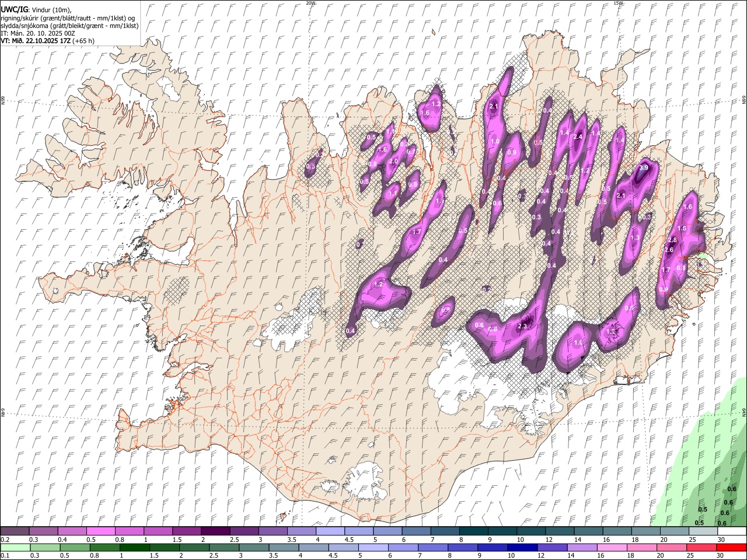Click the rain legend swatch between 2.5 and 3

click(224, 548)
